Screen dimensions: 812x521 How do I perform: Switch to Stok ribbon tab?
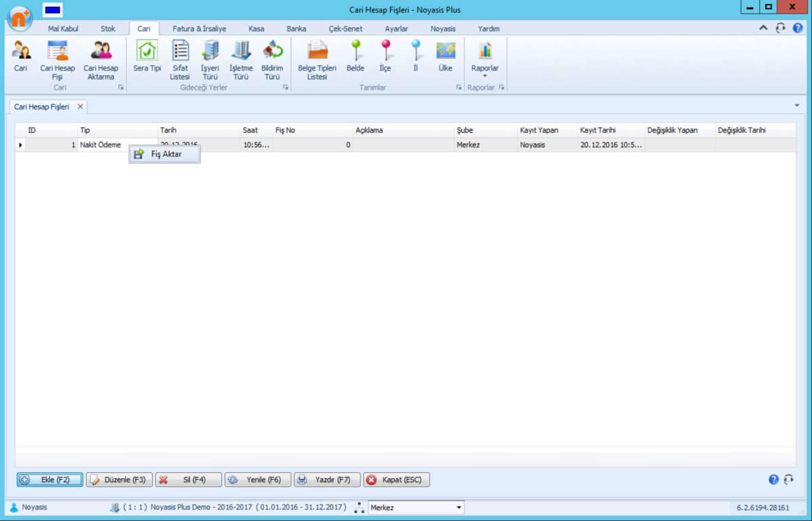pyautogui.click(x=108, y=28)
